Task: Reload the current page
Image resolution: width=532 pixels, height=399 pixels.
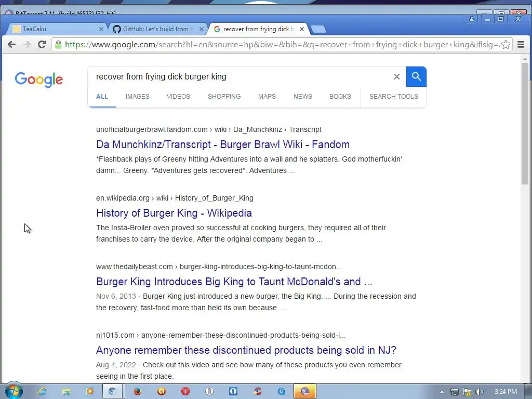Action: coord(42,45)
